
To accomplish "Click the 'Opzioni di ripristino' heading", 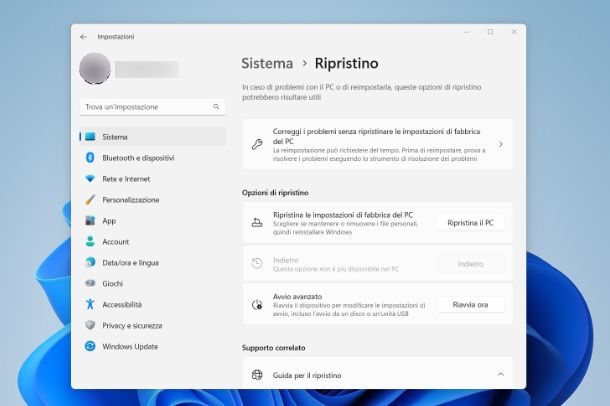I will 275,192.
